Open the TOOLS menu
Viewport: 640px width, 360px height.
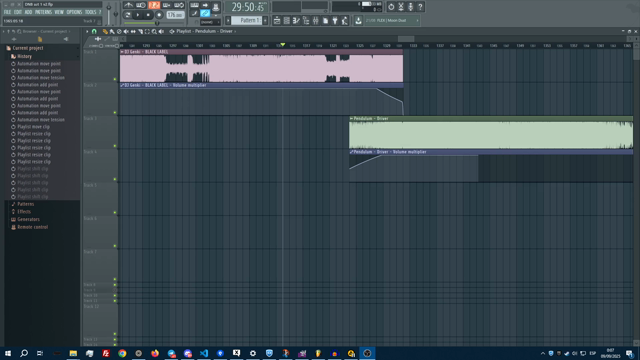pos(90,12)
